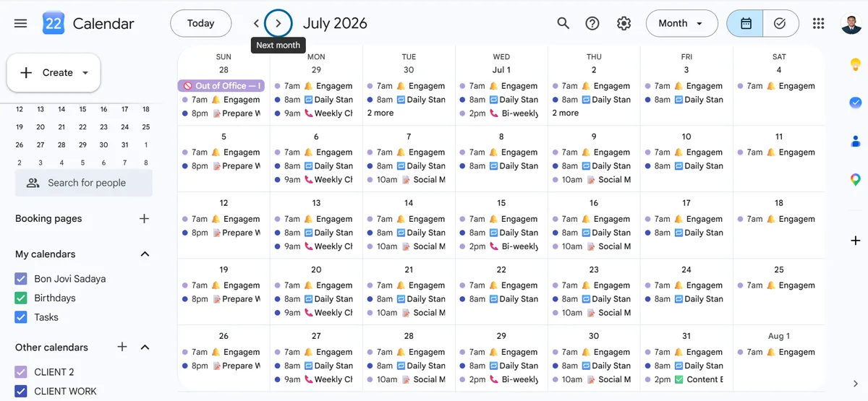Click the July 2026 title
The width and height of the screenshot is (868, 401).
(x=335, y=23)
